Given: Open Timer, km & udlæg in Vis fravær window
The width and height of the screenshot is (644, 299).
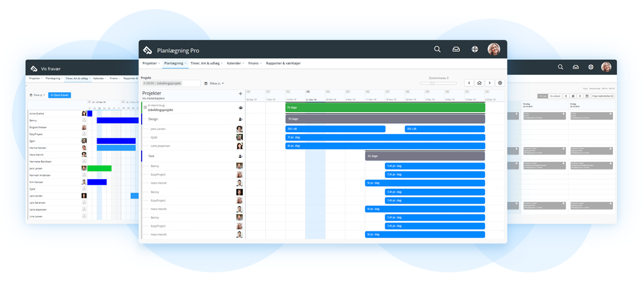Looking at the screenshot, I should [x=78, y=78].
